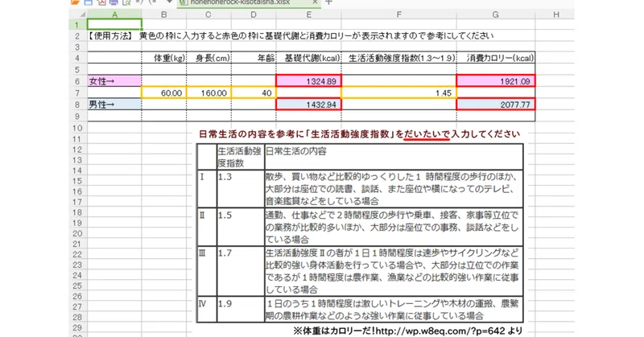The image size is (644, 337).
Task: Click the Print Preview toolbar icon
Action: (x=126, y=2)
